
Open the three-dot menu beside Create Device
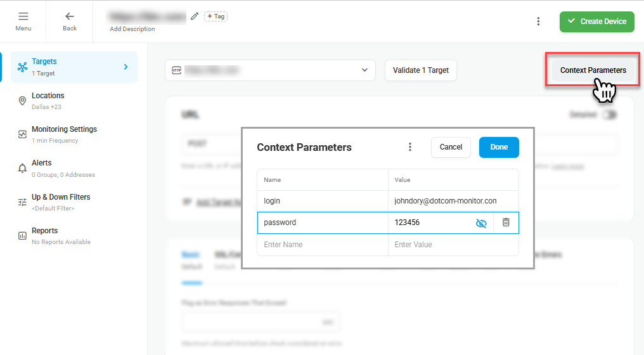[x=538, y=22]
